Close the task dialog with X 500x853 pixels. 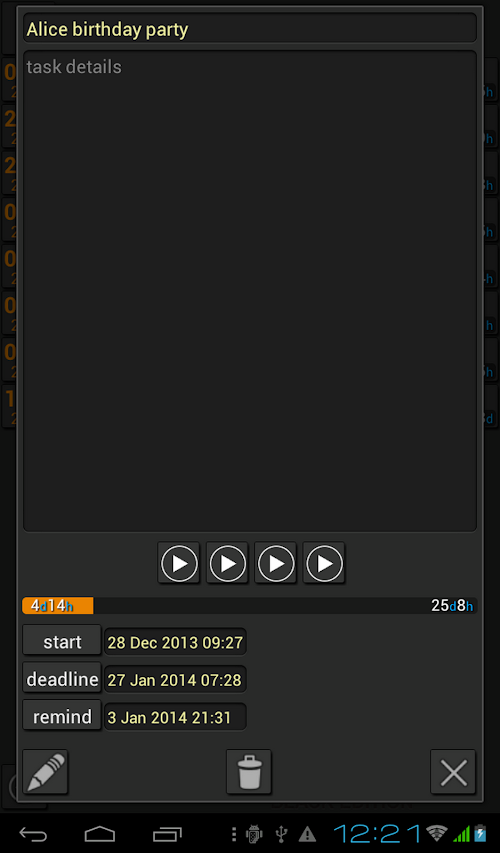pyautogui.click(x=453, y=771)
